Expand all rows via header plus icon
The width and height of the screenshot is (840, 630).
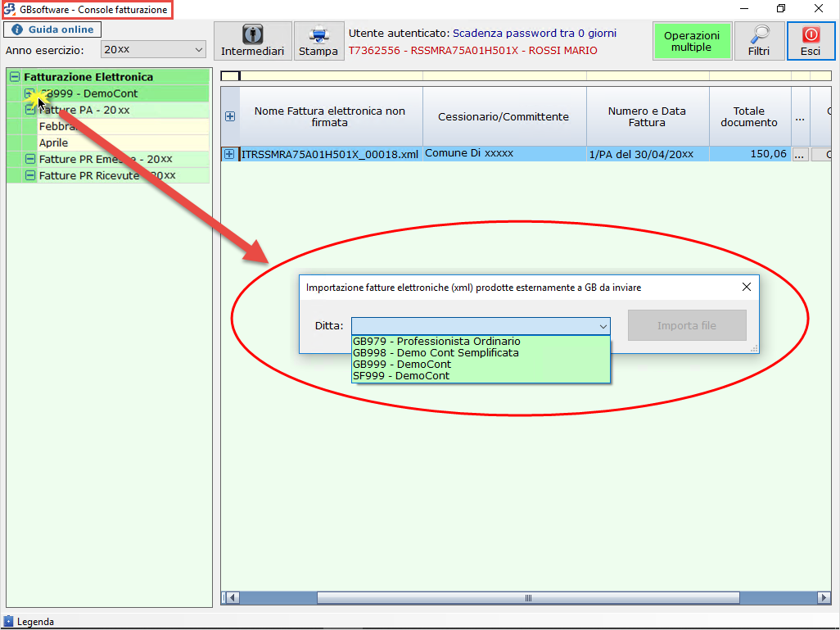point(230,117)
